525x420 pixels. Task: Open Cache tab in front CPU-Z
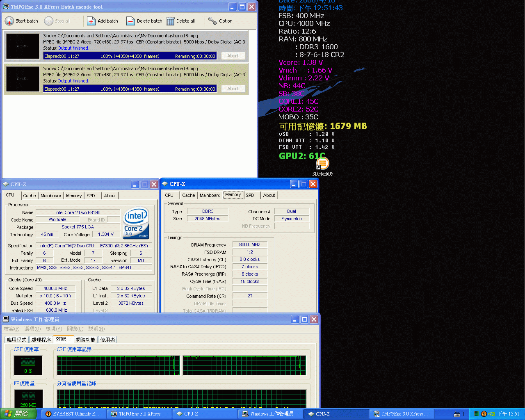189,195
